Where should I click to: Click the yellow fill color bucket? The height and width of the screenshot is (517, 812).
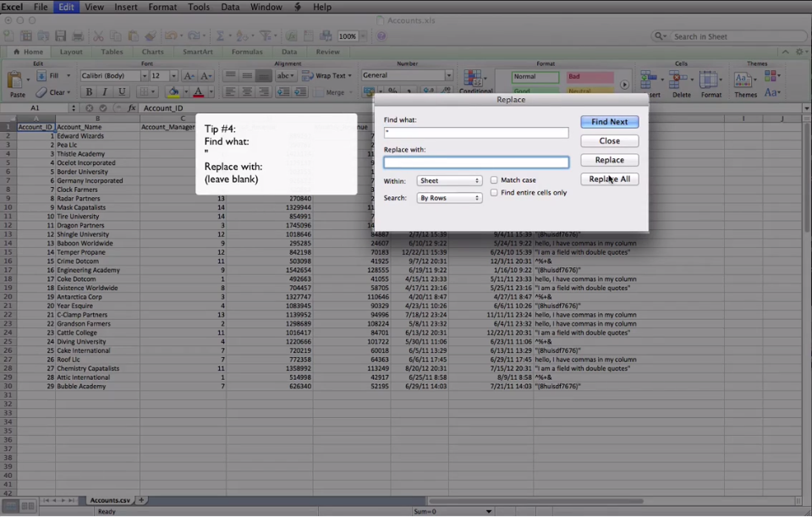point(173,92)
